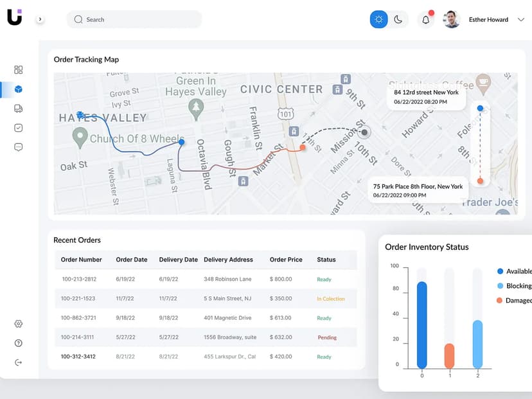Click the dark blue bar in inventory chart

point(421,325)
